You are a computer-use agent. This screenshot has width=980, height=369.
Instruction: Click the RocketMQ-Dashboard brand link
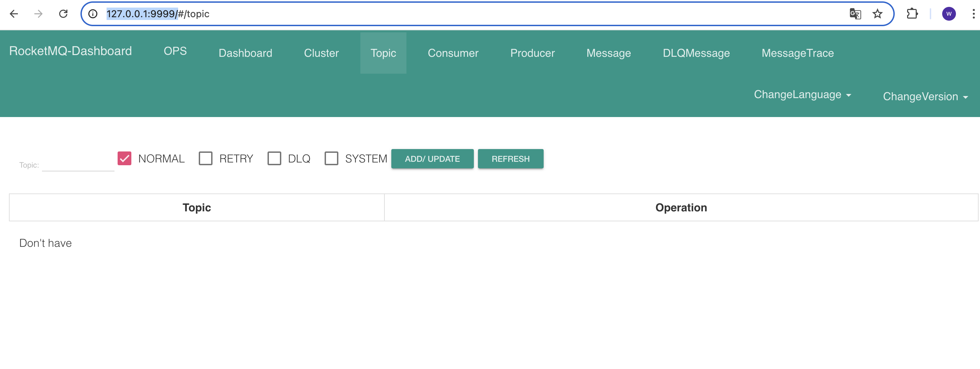pyautogui.click(x=70, y=51)
